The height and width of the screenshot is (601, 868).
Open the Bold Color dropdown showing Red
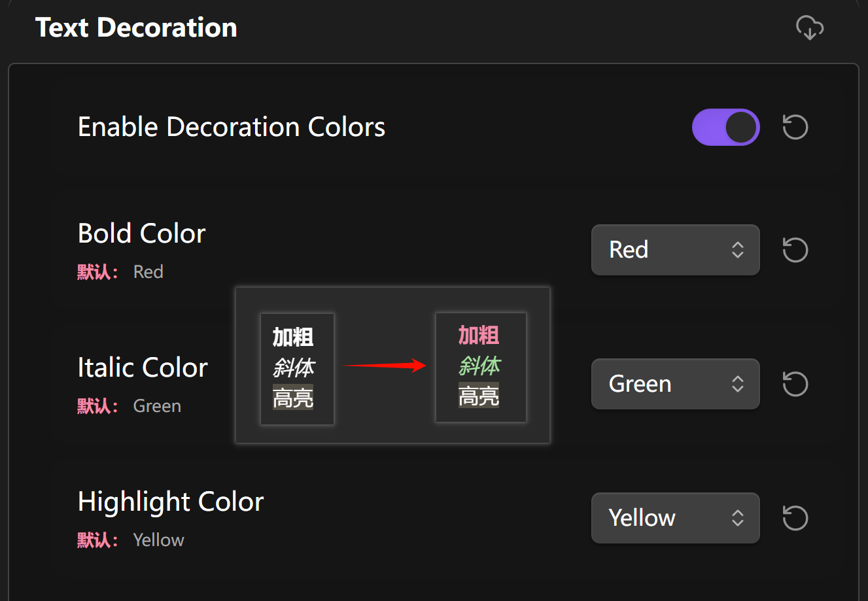click(675, 250)
